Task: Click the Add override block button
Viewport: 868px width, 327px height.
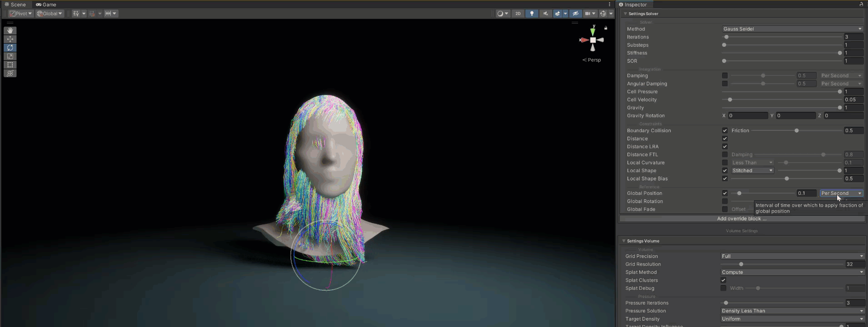Action: pyautogui.click(x=742, y=219)
